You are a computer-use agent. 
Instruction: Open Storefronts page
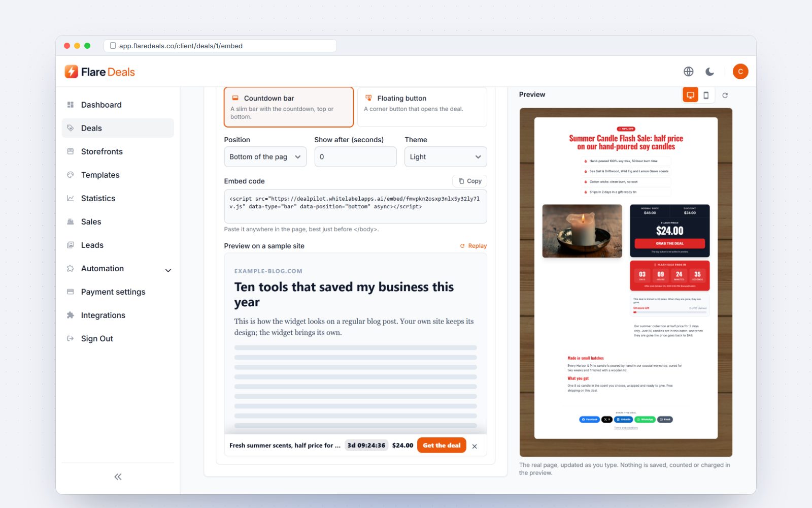[x=118, y=151]
